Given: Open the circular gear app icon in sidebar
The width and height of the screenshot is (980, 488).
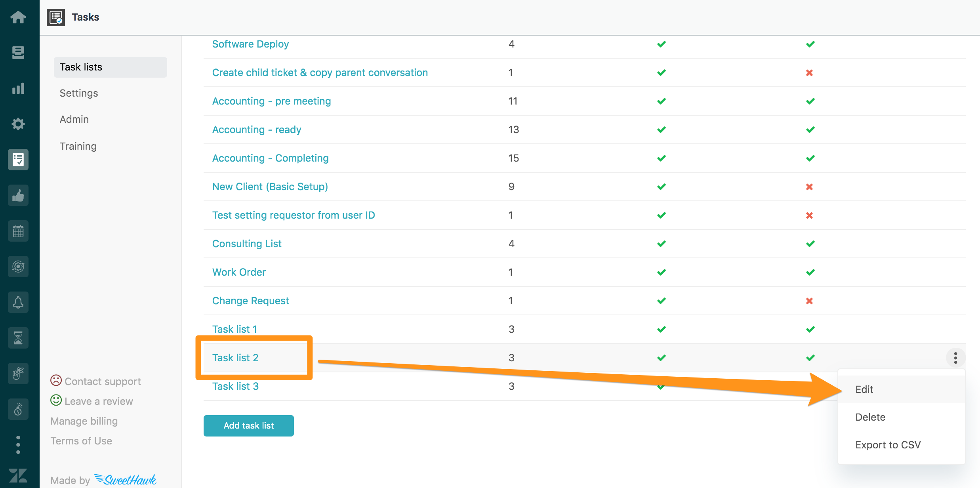Looking at the screenshot, I should pos(18,267).
